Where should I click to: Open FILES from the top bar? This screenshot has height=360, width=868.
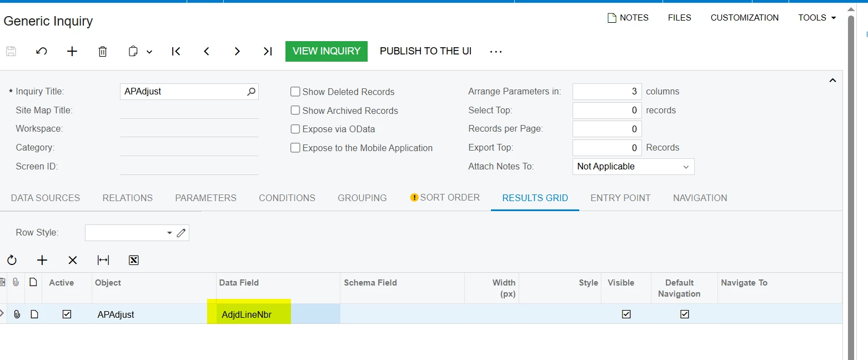coord(680,18)
